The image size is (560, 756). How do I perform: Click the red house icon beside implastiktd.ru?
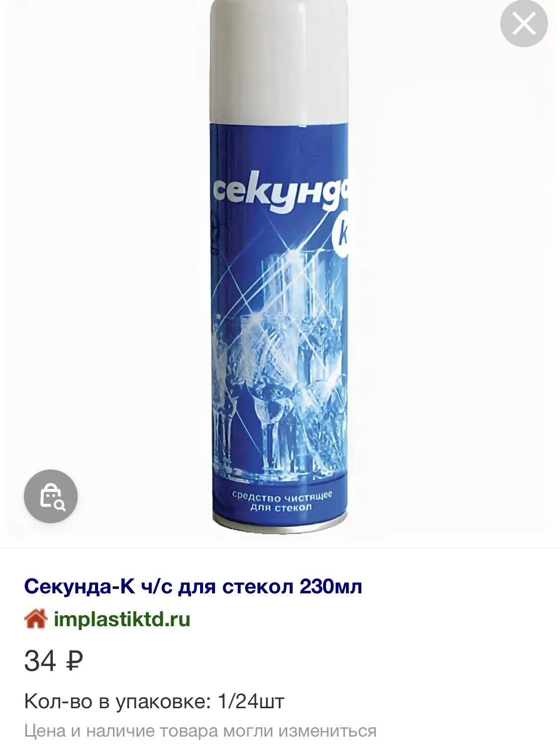36,619
